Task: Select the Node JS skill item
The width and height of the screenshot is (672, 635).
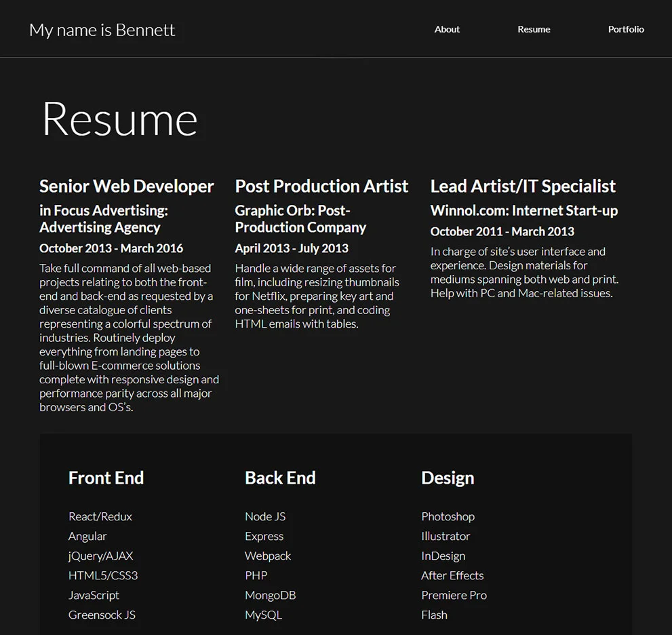Action: (x=264, y=516)
